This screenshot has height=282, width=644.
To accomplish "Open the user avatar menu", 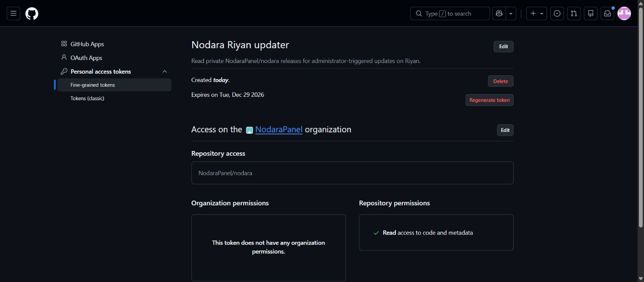I will (x=624, y=14).
